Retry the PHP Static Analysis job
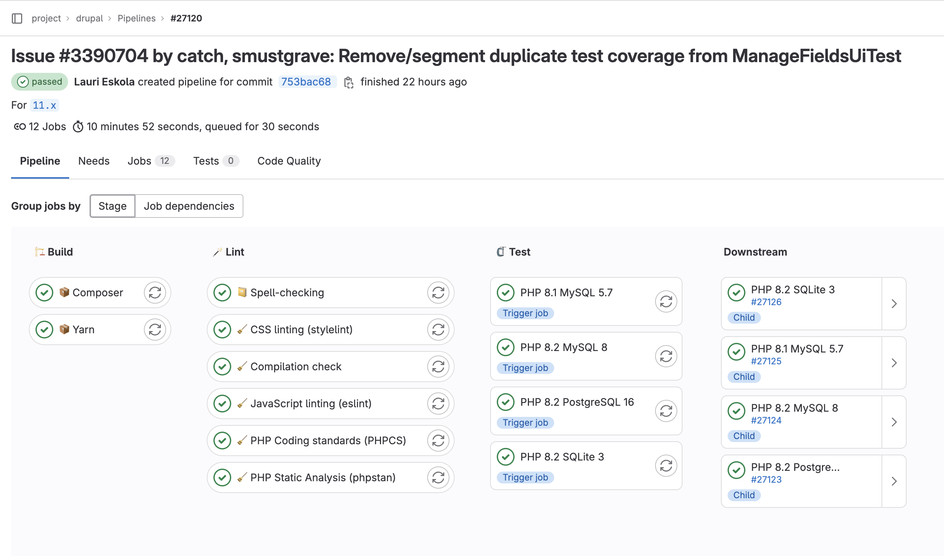Viewport: 944px width, 560px height. click(439, 478)
